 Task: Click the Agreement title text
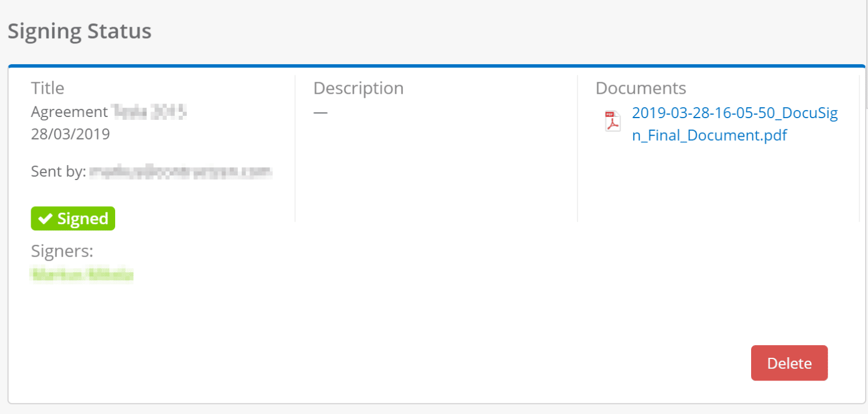(69, 112)
